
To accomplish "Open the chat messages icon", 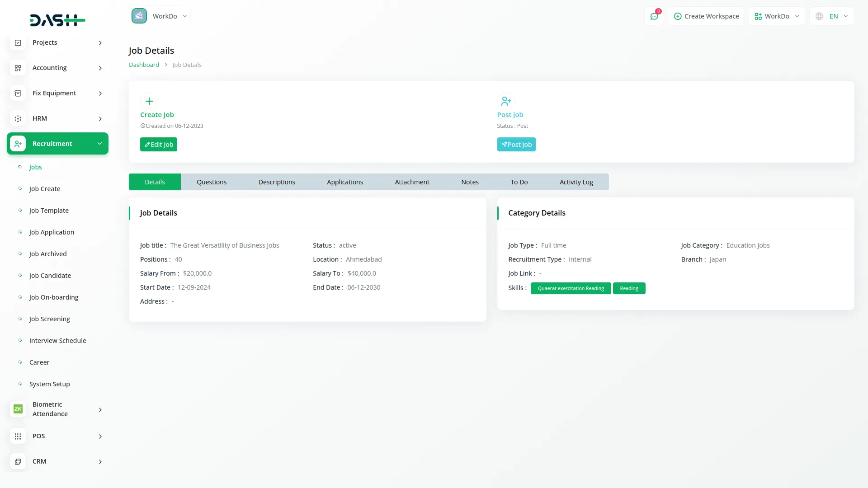I will [x=654, y=16].
